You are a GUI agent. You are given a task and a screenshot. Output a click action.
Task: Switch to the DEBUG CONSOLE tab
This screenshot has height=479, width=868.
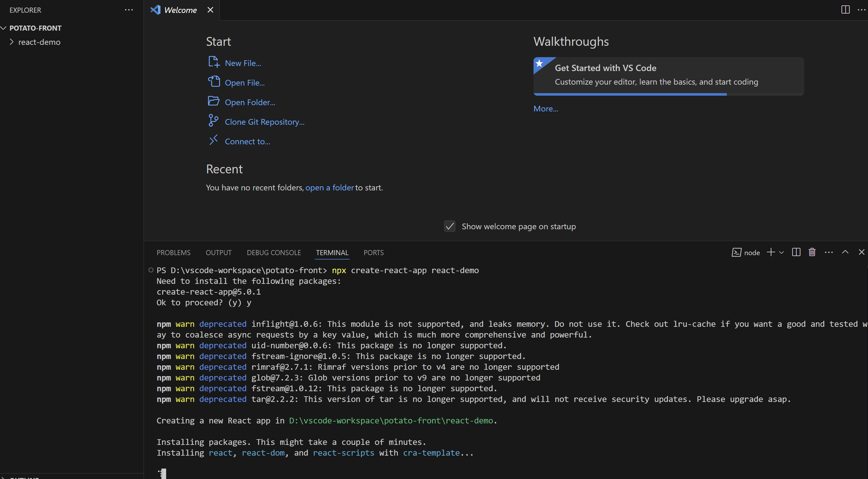(x=274, y=253)
